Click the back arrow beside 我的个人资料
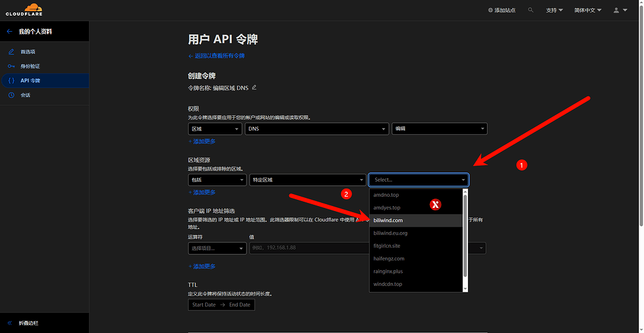Screen dimensions: 644x333 (10, 31)
